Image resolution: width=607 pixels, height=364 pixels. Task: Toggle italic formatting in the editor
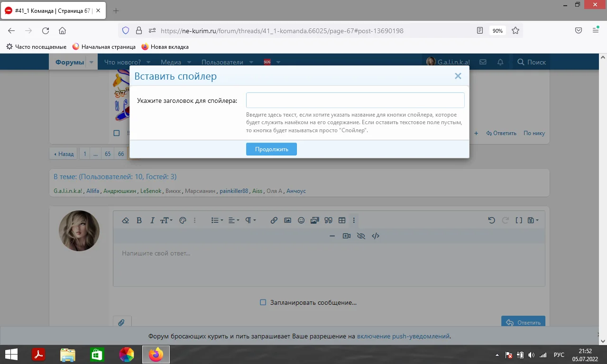152,220
